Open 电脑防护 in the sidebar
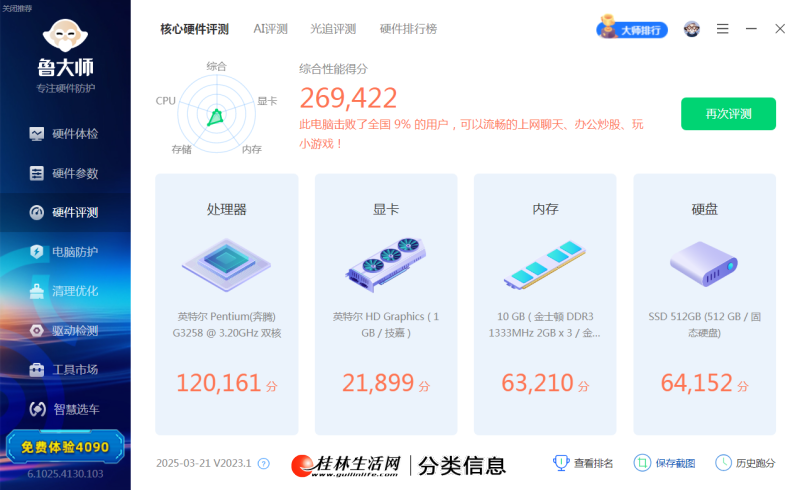The image size is (800, 490). pyautogui.click(x=65, y=252)
